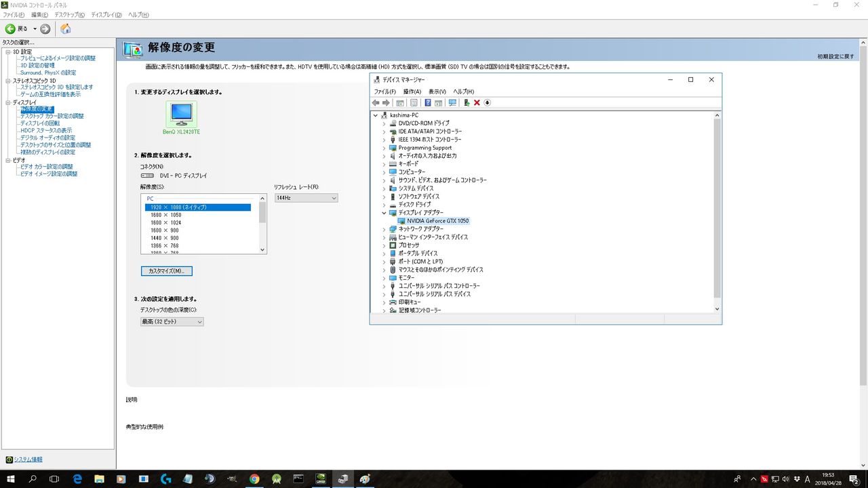Show hidden tray icons chevron

(752, 479)
